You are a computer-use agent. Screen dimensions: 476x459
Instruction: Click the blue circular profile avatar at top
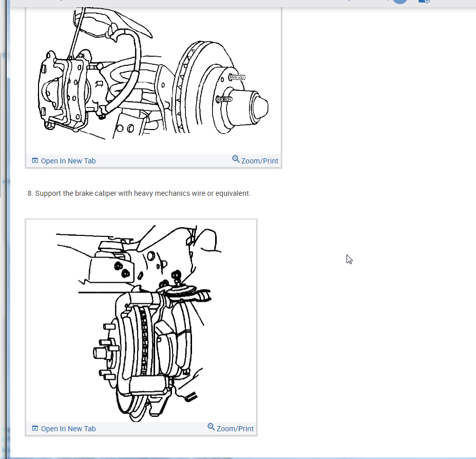pos(400,2)
